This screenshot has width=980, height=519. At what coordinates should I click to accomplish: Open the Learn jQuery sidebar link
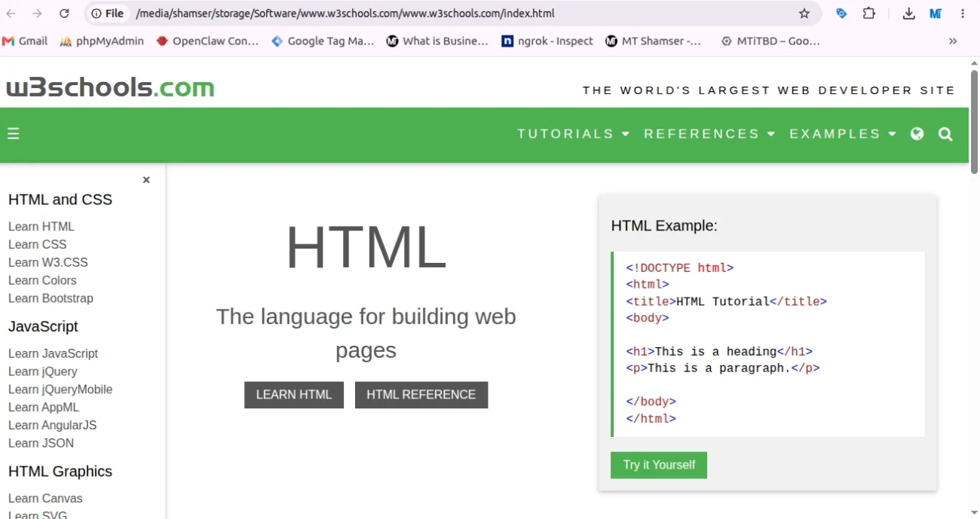click(x=43, y=372)
